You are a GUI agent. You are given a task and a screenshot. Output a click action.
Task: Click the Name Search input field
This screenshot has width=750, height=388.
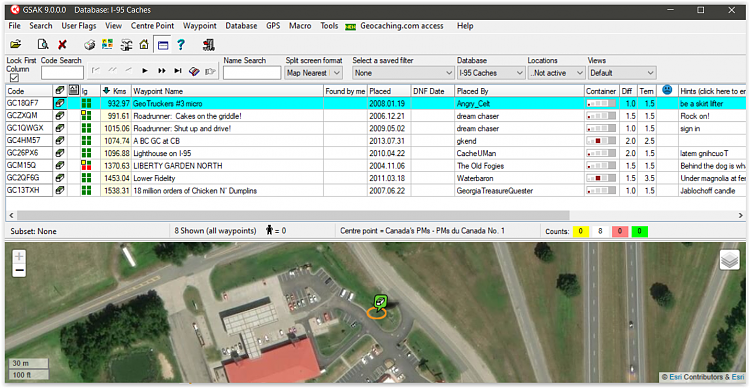pos(252,73)
